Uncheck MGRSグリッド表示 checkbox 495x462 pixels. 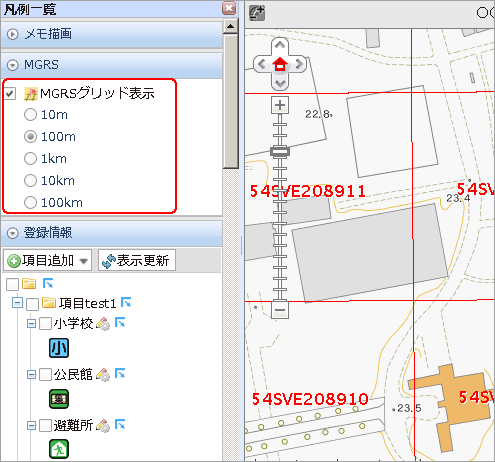(10, 94)
